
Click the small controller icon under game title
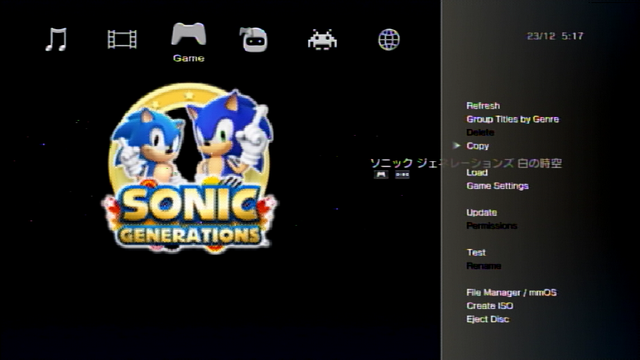coord(381,175)
